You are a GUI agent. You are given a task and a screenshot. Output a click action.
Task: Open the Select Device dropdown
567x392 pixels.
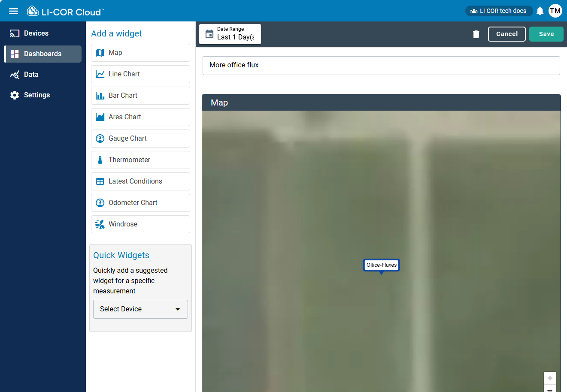click(x=140, y=309)
